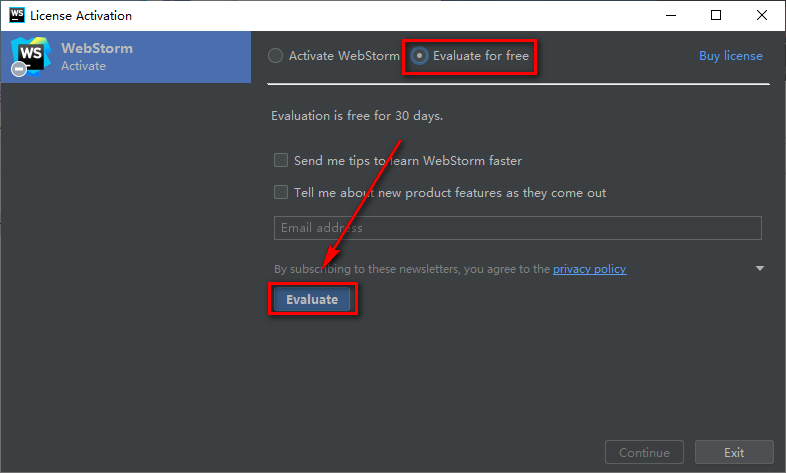Click the Continue button

click(x=644, y=452)
